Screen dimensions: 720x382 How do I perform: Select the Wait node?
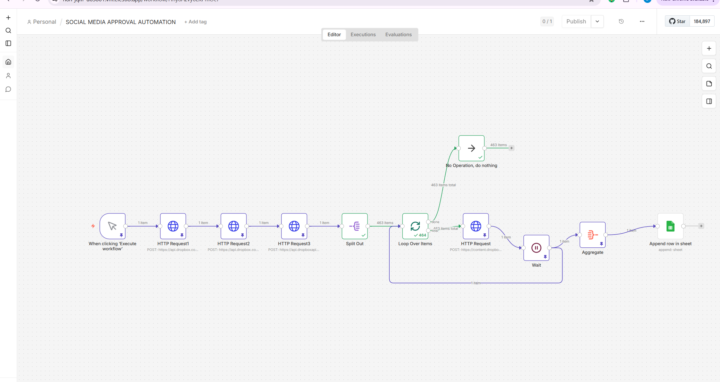click(x=536, y=248)
